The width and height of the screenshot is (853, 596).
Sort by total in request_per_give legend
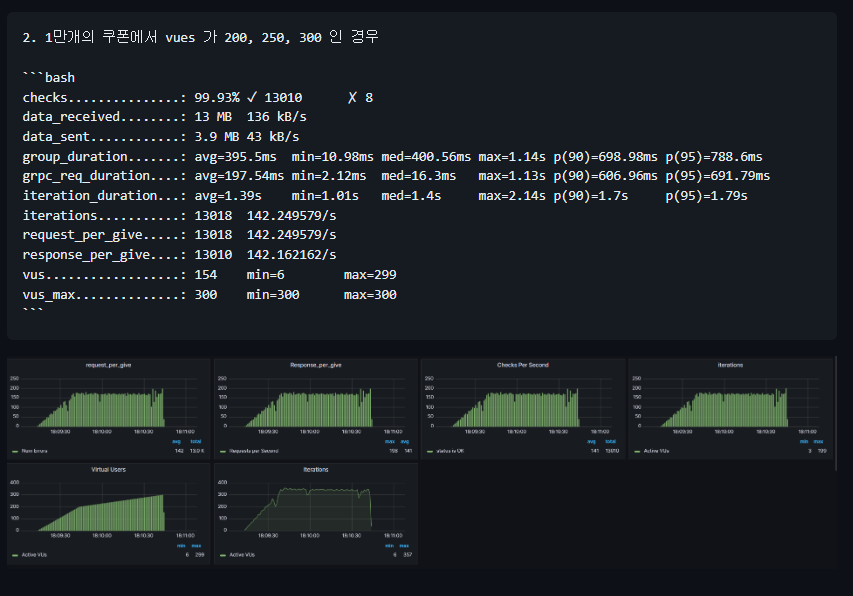[x=196, y=442]
